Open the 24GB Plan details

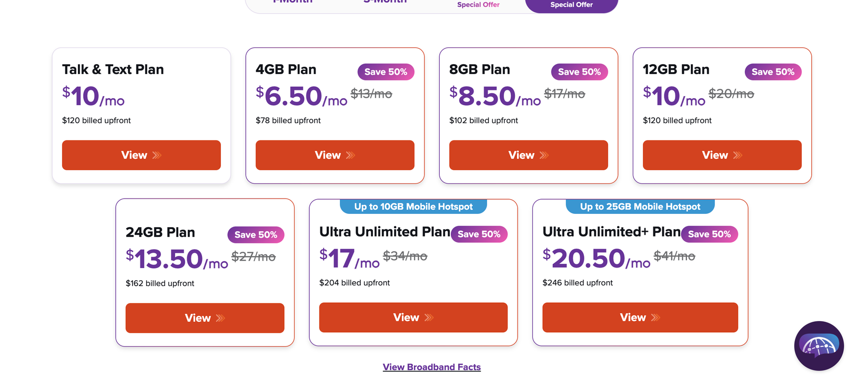(x=205, y=318)
